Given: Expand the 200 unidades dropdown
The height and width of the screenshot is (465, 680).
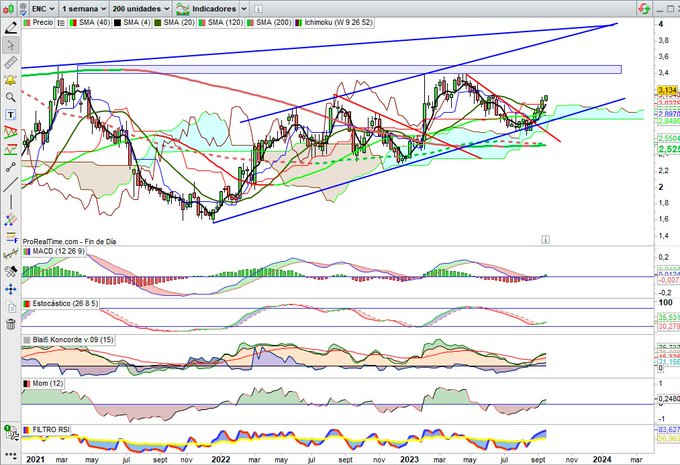Looking at the screenshot, I should point(141,9).
